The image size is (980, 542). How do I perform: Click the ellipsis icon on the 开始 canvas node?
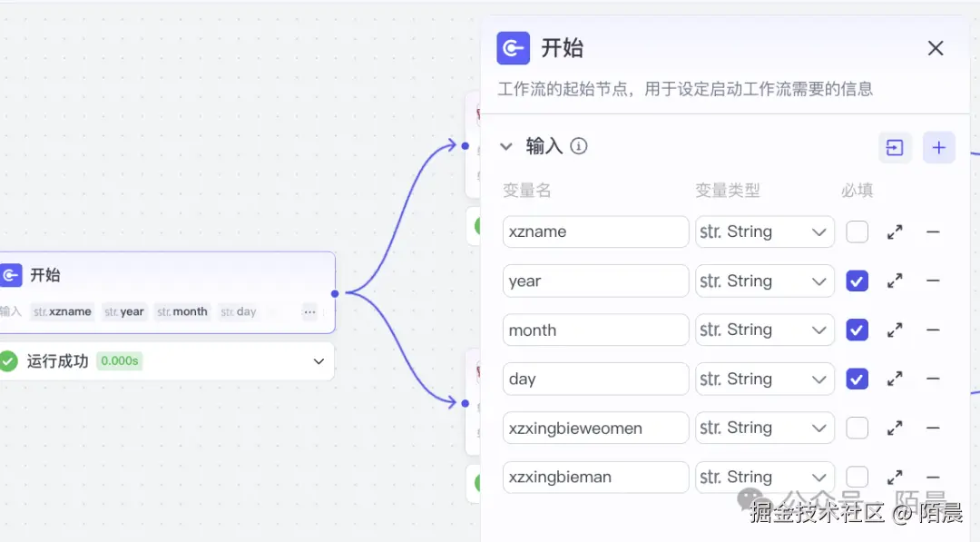click(309, 311)
